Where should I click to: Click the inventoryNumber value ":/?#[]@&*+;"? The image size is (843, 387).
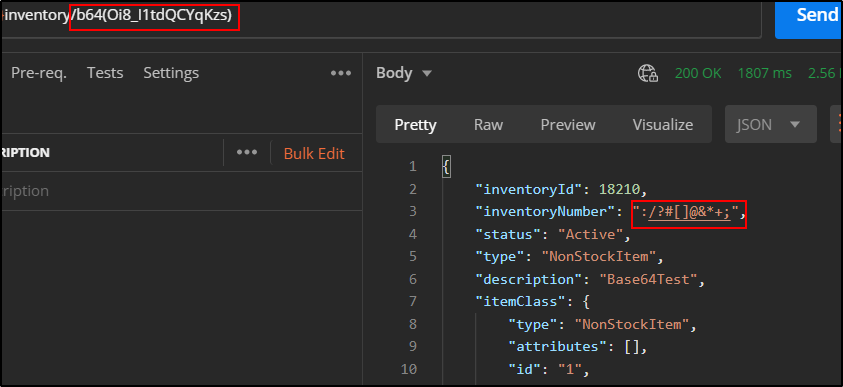[685, 212]
